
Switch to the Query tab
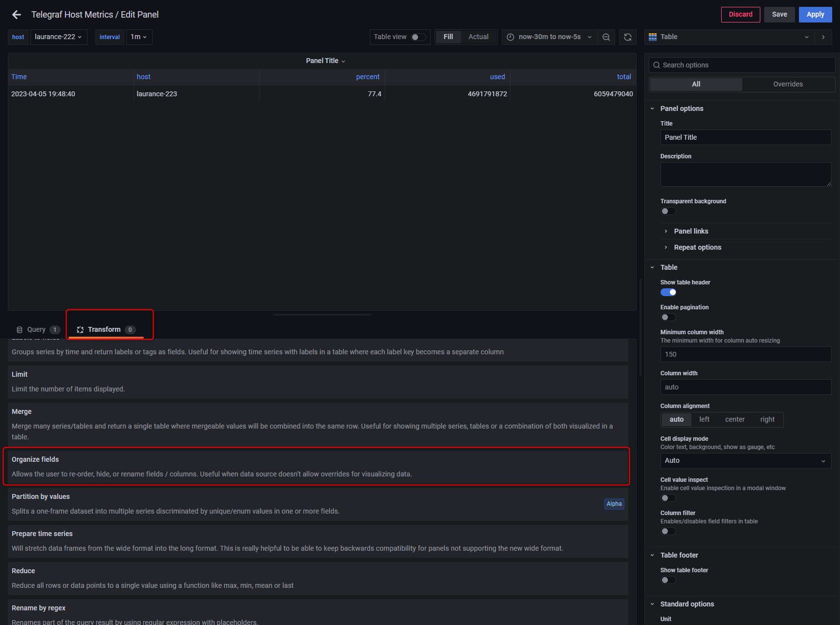tap(38, 330)
